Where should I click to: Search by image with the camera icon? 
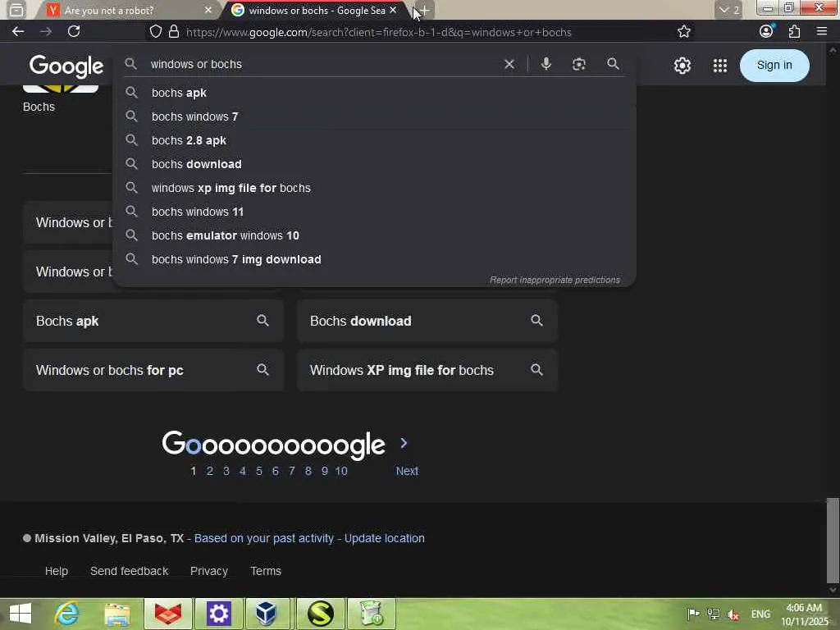tap(578, 64)
